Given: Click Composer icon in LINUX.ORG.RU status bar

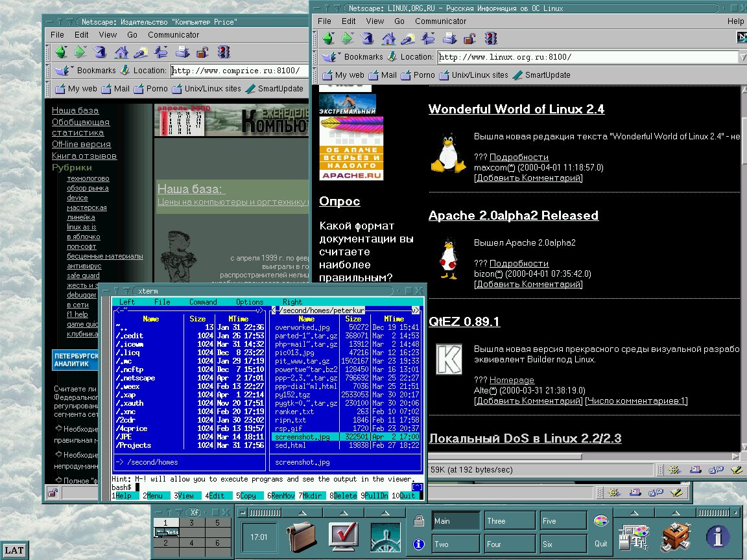Looking at the screenshot, I should 737,470.
